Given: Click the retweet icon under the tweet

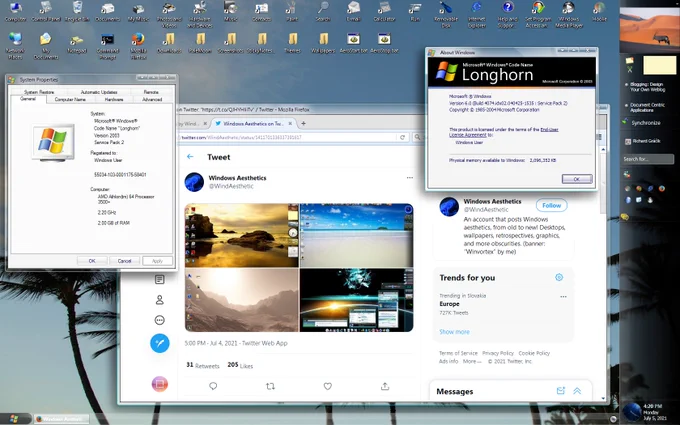Looking at the screenshot, I should (x=270, y=386).
